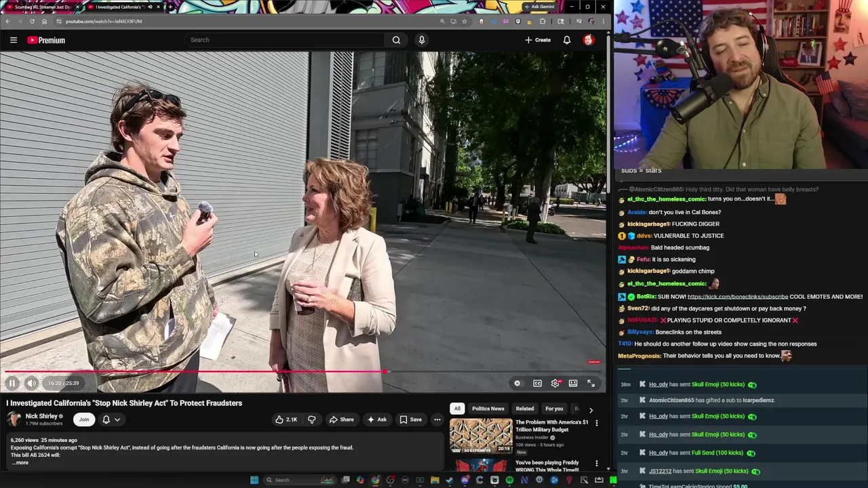Image resolution: width=868 pixels, height=488 pixels.
Task: Open options for Freddy video suggestion
Action: [597, 464]
